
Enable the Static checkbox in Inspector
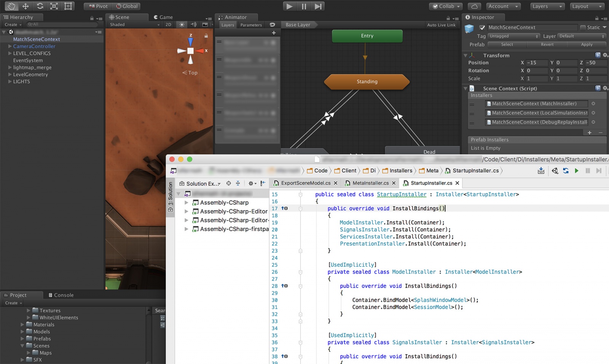point(583,27)
